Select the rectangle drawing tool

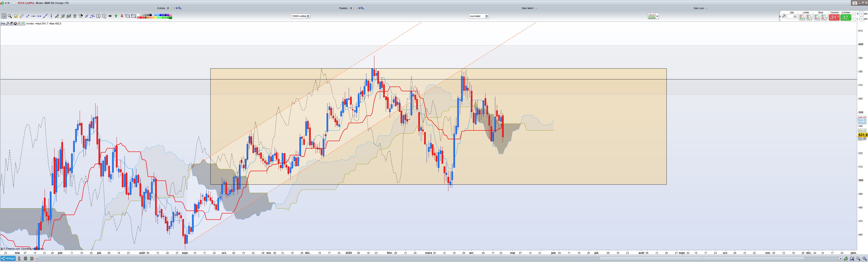tap(134, 16)
